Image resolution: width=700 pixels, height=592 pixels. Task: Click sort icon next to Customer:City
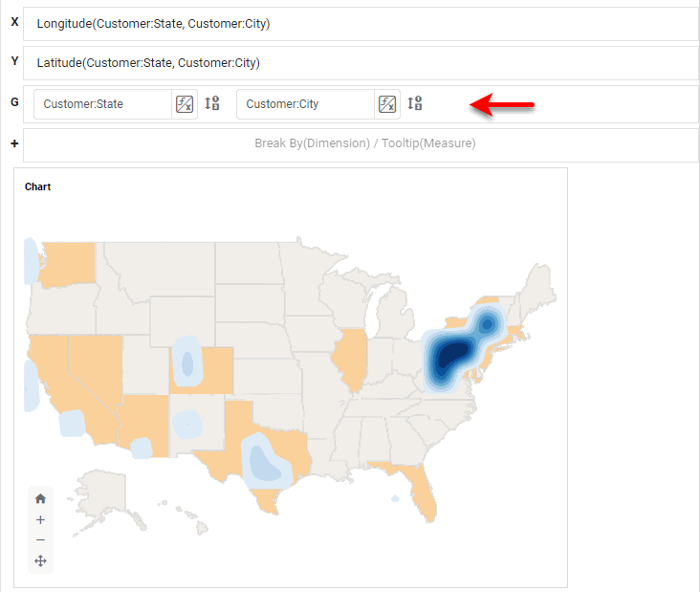[x=415, y=104]
